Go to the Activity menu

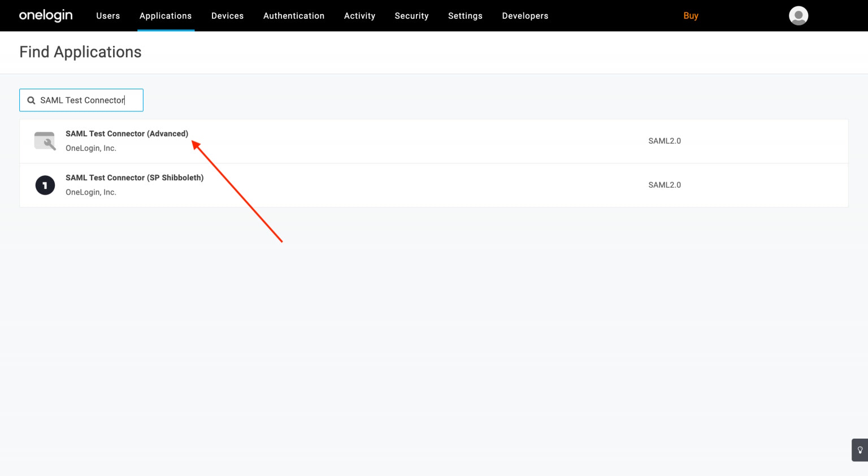click(359, 16)
